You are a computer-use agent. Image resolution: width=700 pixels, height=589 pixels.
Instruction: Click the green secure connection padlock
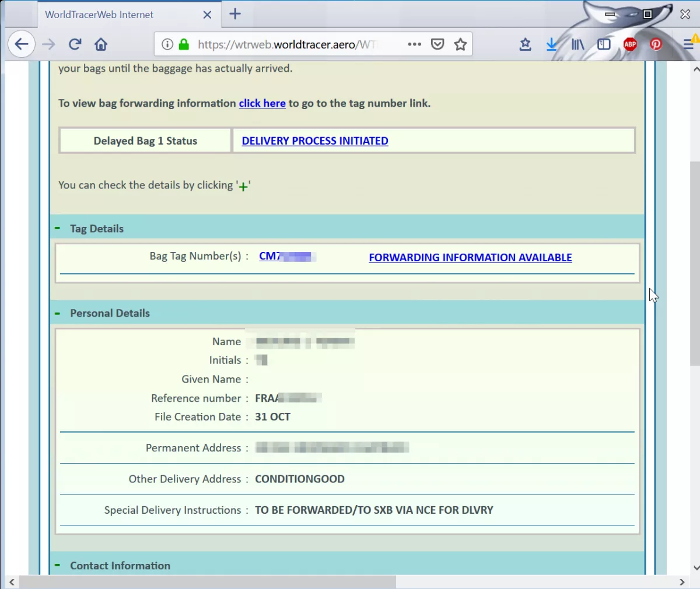[x=184, y=44]
